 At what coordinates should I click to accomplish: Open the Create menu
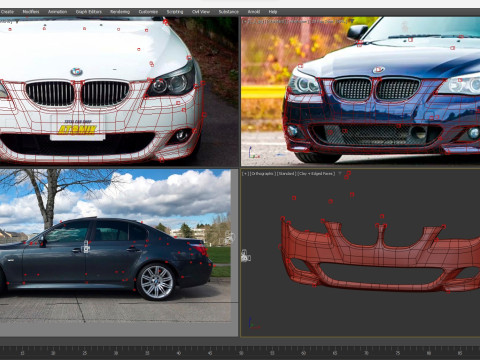click(x=7, y=12)
